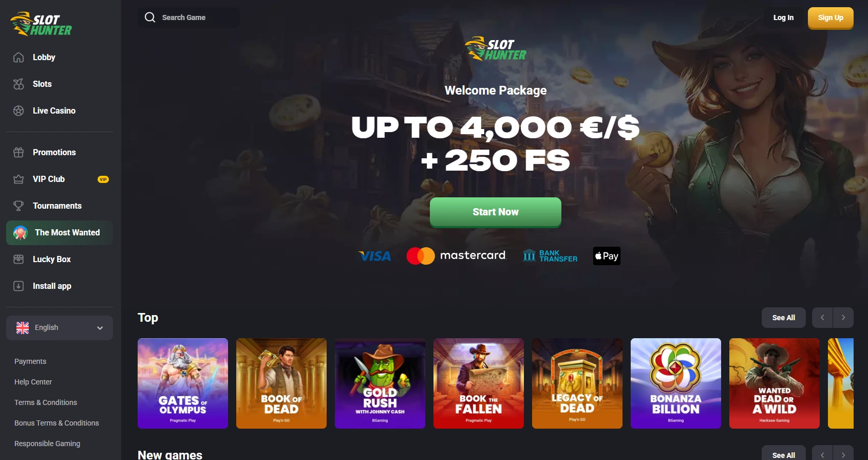Viewport: 868px width, 460px height.
Task: Open the English language dropdown
Action: [60, 328]
